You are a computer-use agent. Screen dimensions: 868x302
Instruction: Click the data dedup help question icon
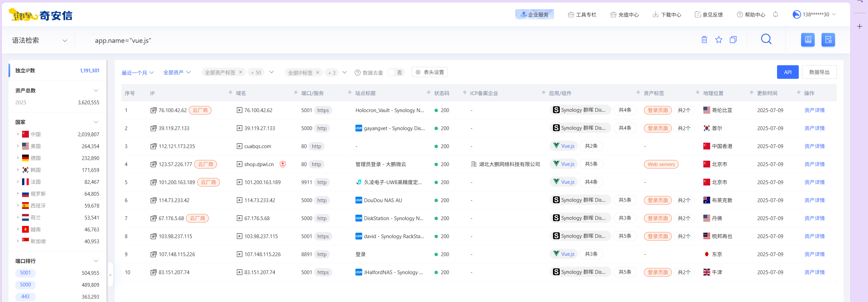coord(357,73)
